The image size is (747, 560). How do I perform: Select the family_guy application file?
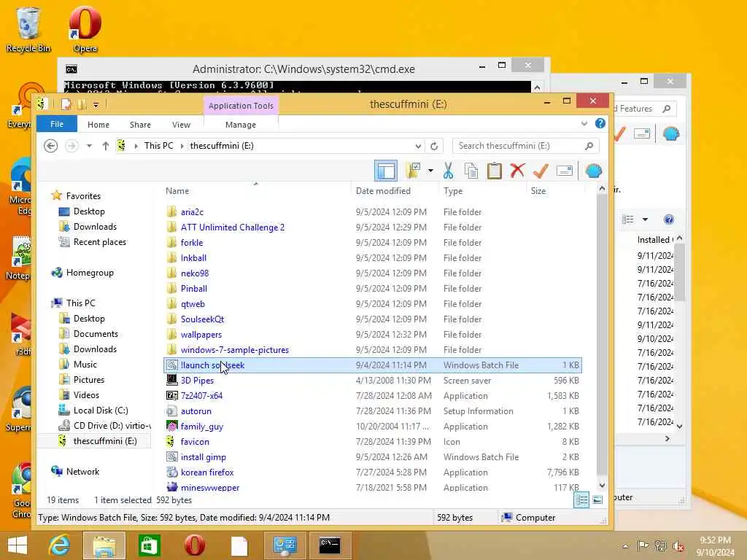202,426
